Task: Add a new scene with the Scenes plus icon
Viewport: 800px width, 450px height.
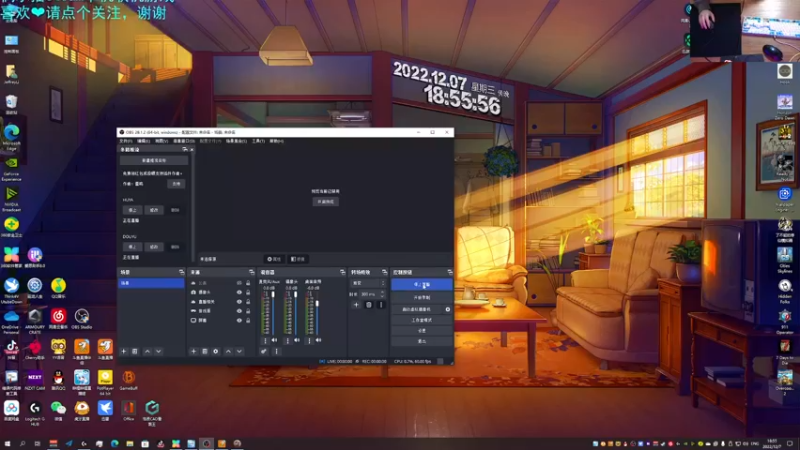Action: pos(123,351)
